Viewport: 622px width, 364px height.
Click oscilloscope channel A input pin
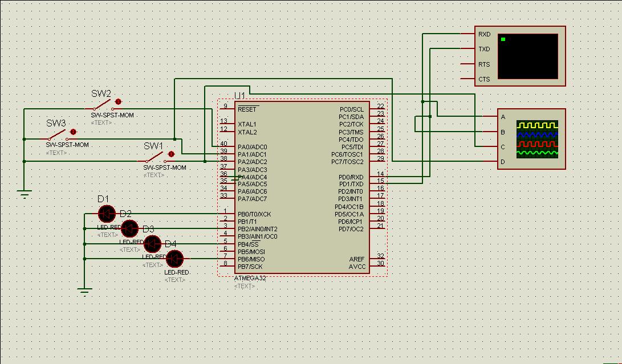point(490,117)
